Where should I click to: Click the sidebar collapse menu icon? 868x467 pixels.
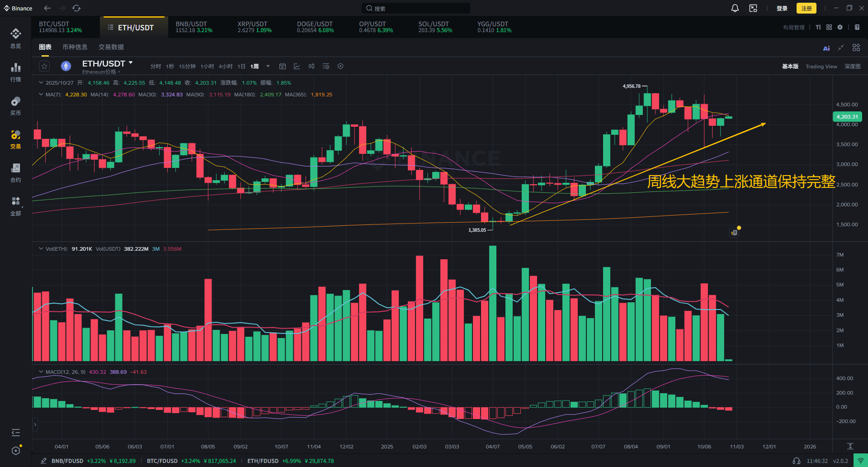(16, 433)
